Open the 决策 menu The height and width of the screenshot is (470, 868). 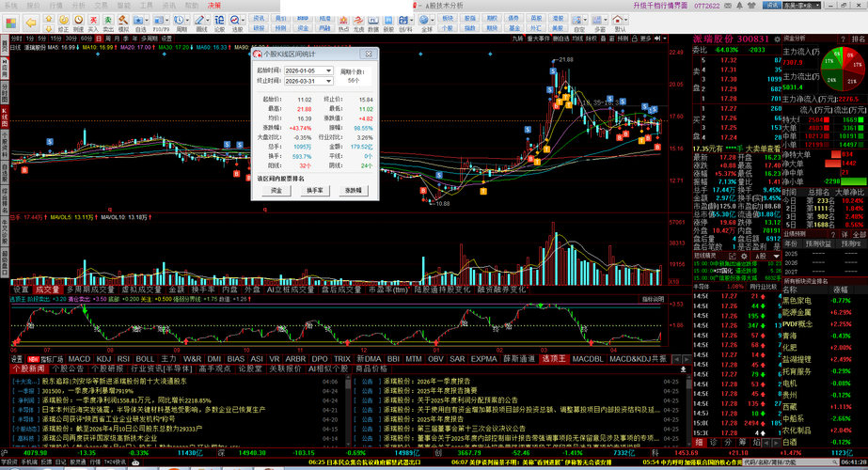click(x=214, y=6)
